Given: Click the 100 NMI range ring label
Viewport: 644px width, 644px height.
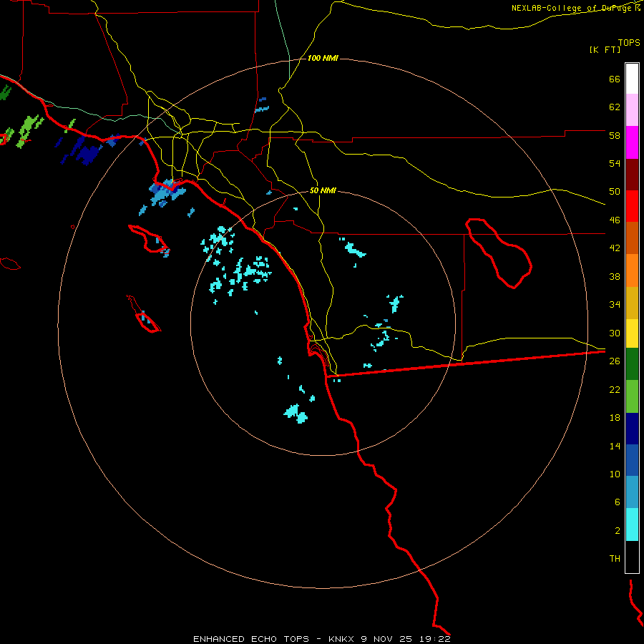Looking at the screenshot, I should [323, 59].
